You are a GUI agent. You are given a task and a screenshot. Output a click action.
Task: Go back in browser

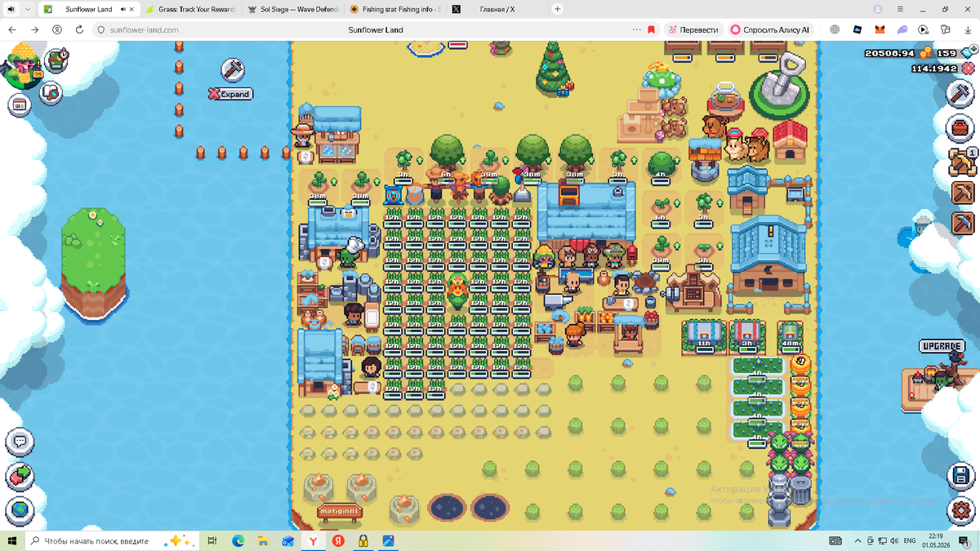coord(12,29)
